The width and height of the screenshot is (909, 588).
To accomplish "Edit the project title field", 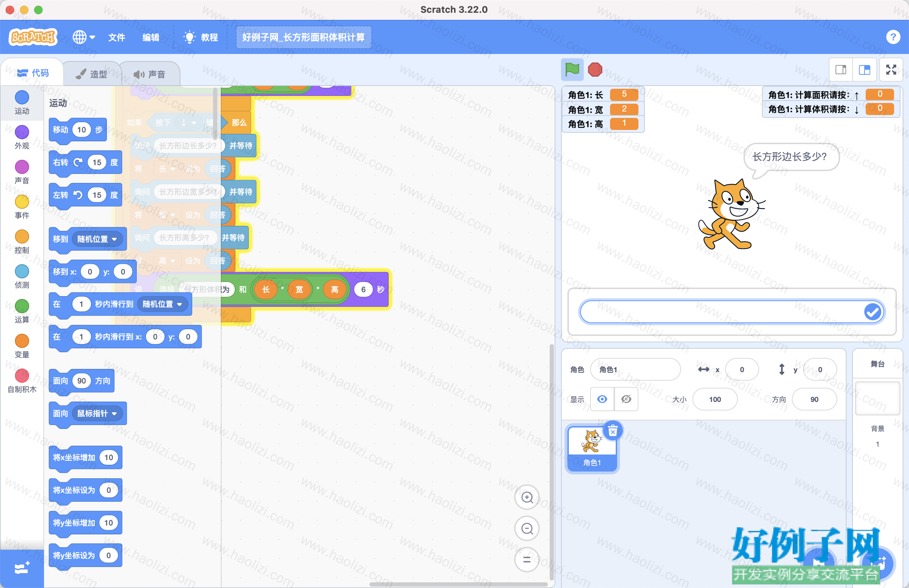I will tap(304, 37).
